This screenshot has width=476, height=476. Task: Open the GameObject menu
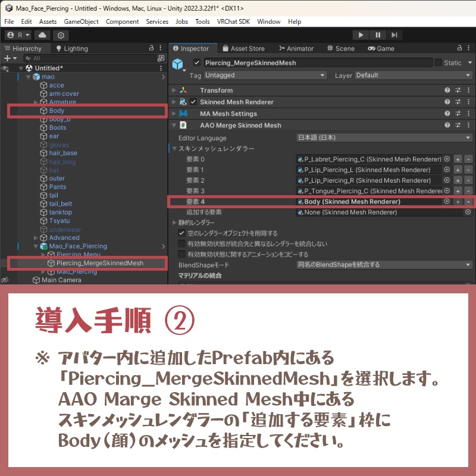(81, 21)
